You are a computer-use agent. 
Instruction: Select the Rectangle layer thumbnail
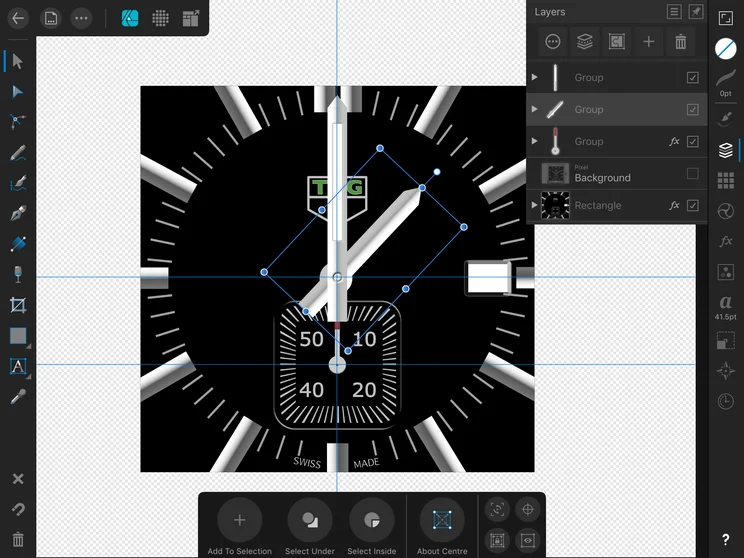[x=555, y=205]
